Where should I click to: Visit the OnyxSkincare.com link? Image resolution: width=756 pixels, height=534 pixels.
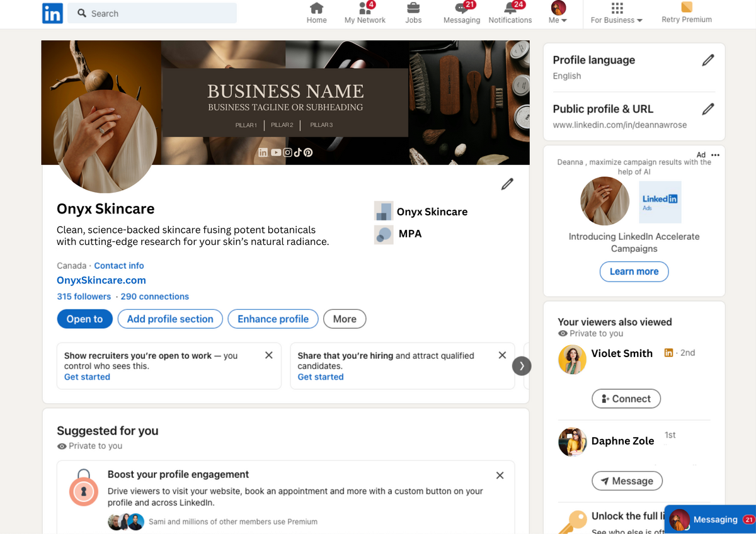coord(101,280)
